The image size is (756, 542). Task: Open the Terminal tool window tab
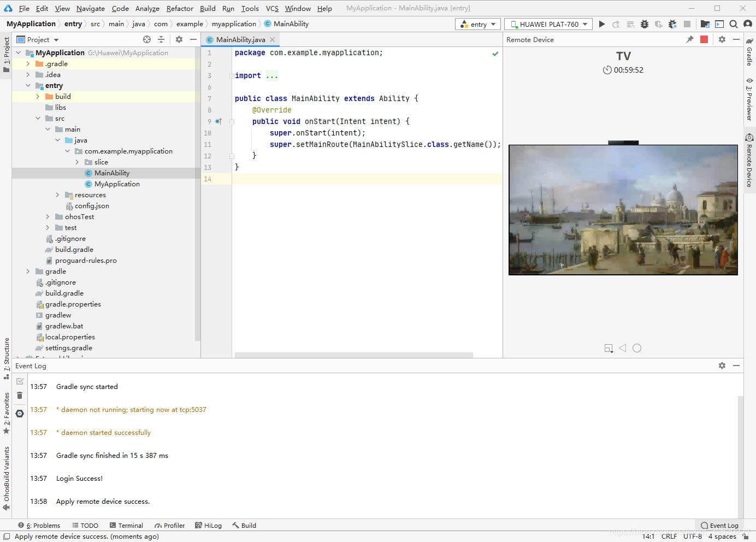(126, 526)
